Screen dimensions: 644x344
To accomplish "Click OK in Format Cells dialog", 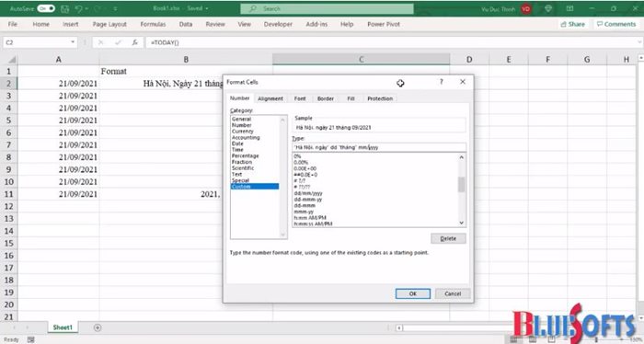I will (x=413, y=293).
